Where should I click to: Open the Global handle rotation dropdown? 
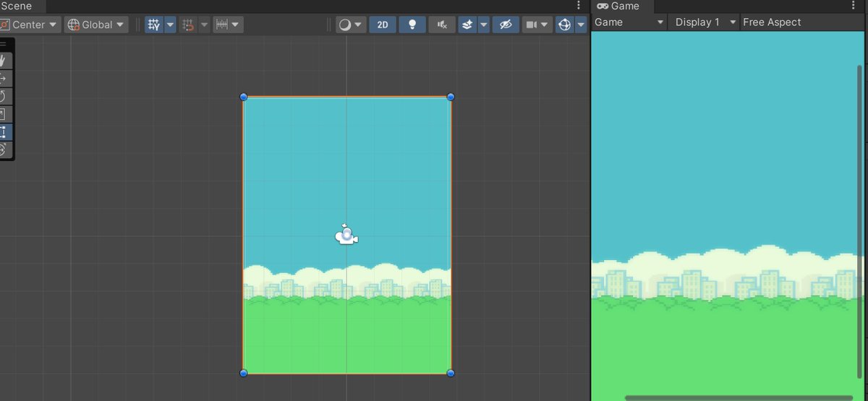point(96,25)
